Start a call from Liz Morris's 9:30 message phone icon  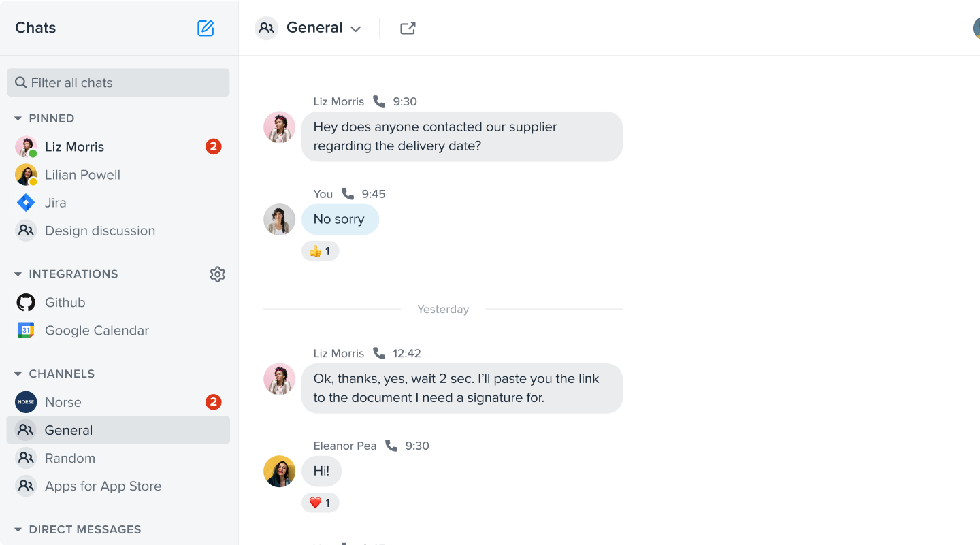pyautogui.click(x=379, y=101)
